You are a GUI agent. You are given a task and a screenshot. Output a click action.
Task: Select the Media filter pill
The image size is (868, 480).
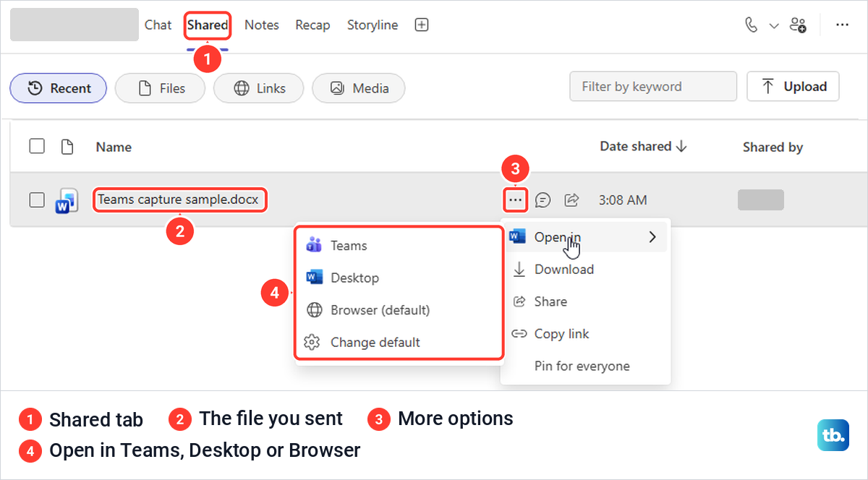(358, 88)
